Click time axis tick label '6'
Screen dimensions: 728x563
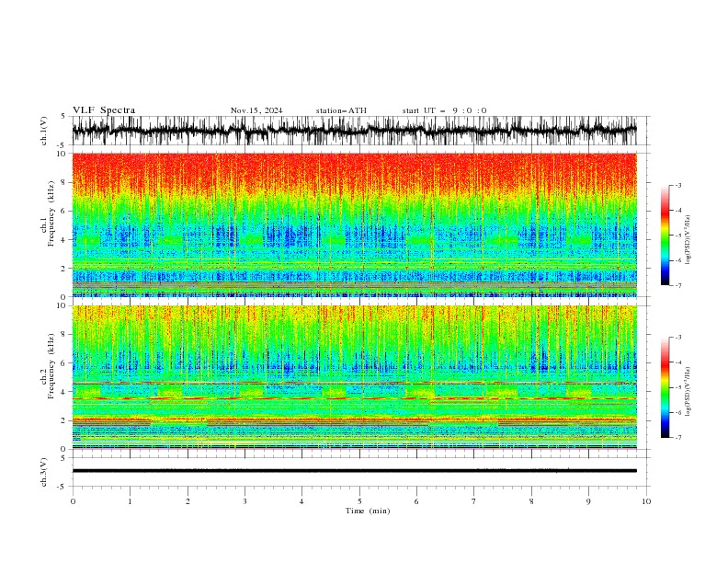[416, 501]
